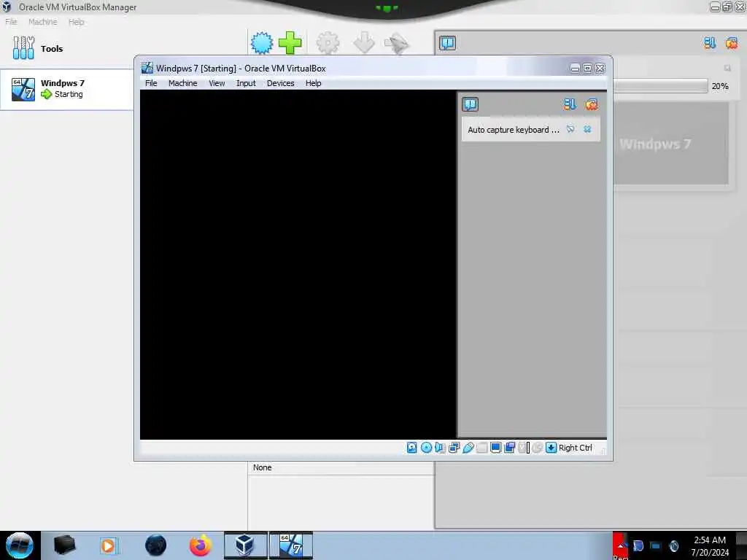Click the grayed Settings gear toolbar icon
Viewport: 747px width, 560px height.
click(x=328, y=43)
